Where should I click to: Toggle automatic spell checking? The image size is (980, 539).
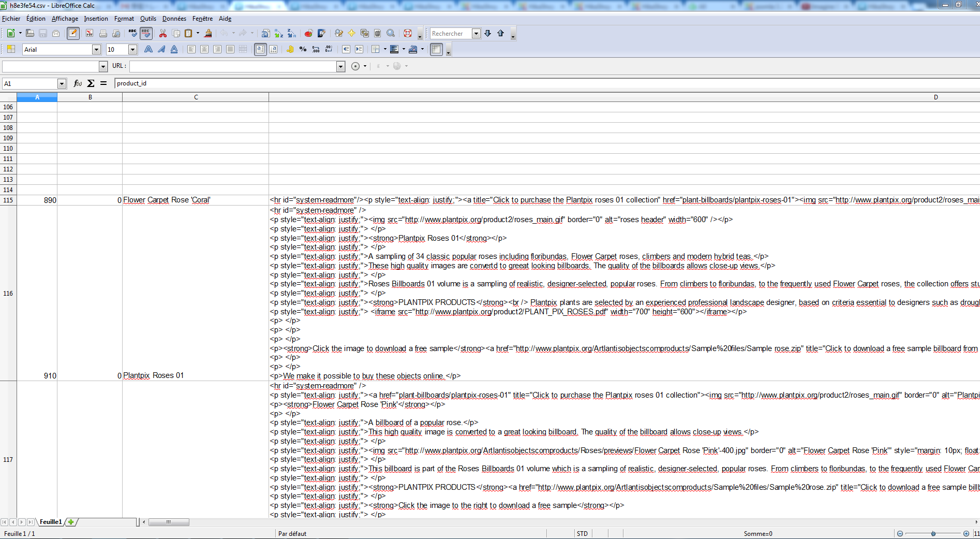coord(146,34)
